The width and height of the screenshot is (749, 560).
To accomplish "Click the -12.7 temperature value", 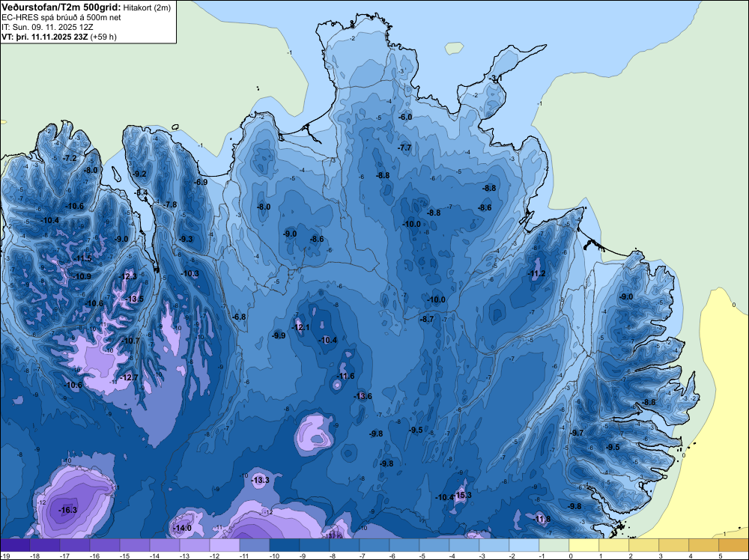I will (130, 377).
